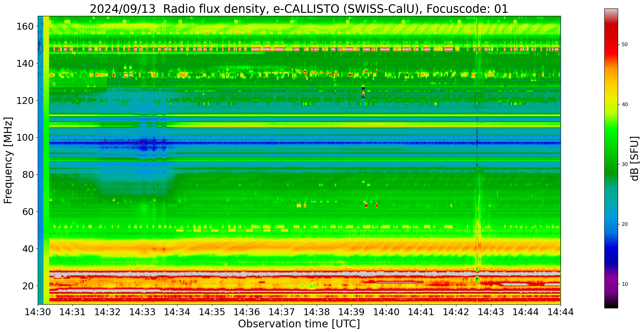Click the dark blue 97 MHz band
This screenshot has width=644, height=333.
305,143
